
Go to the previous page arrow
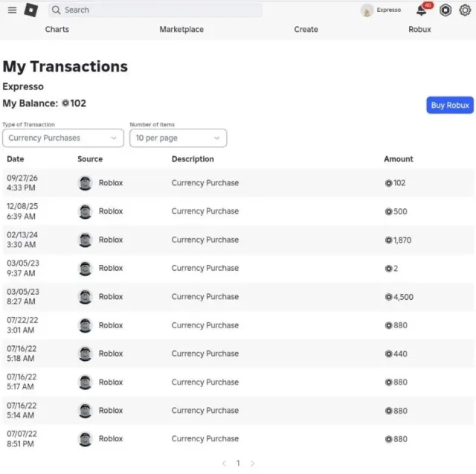(224, 464)
